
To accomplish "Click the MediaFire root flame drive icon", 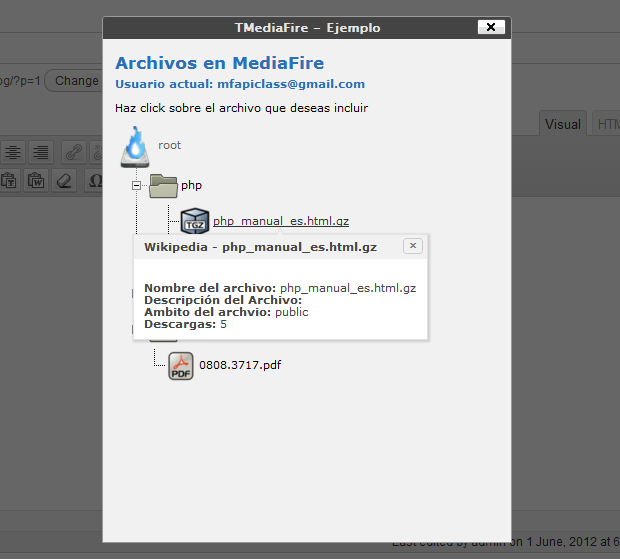I will (x=135, y=147).
